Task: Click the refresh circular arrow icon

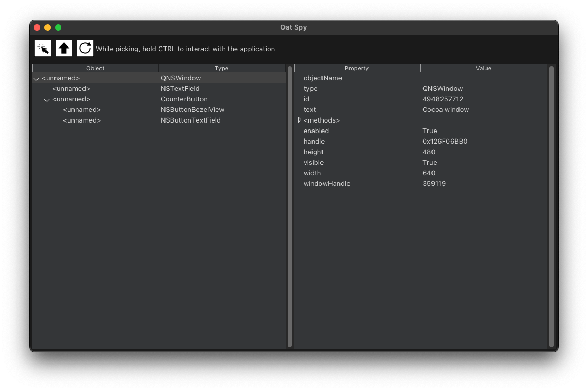Action: pyautogui.click(x=85, y=49)
